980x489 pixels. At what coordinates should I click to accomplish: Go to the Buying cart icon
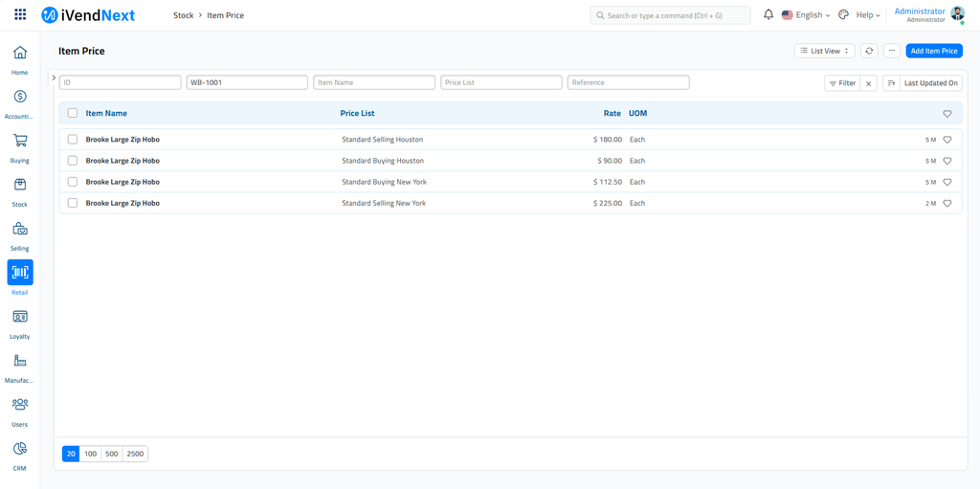19,141
